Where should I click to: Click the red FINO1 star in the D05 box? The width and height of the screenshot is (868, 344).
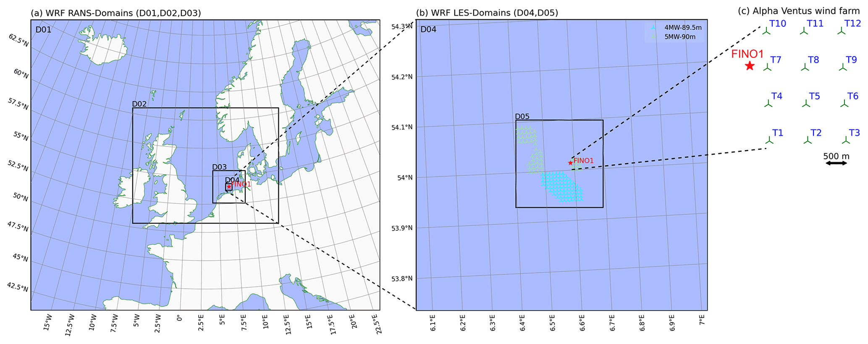pos(570,163)
